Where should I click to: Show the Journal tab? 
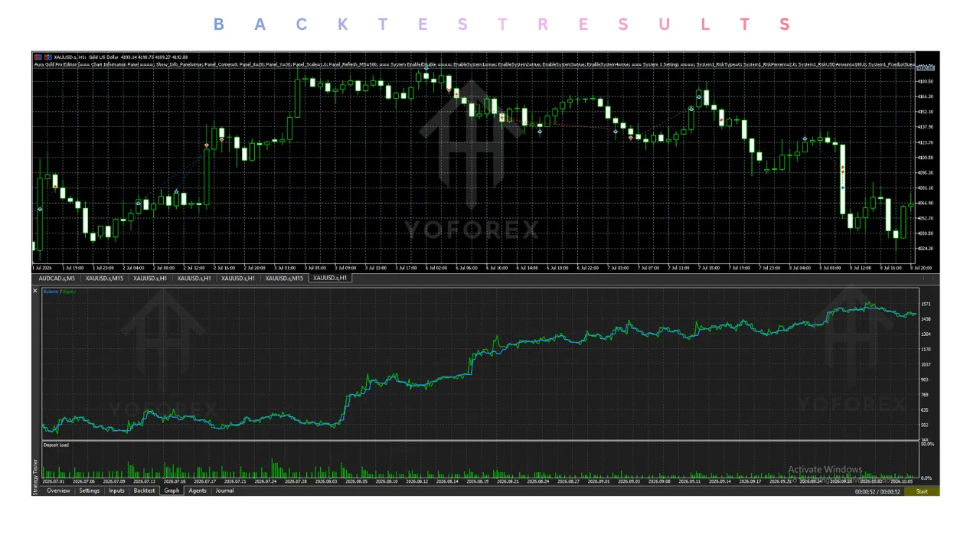click(224, 491)
